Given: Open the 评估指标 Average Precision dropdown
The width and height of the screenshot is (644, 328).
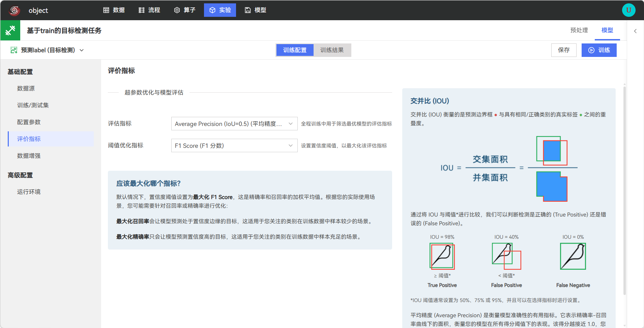Looking at the screenshot, I should point(234,124).
